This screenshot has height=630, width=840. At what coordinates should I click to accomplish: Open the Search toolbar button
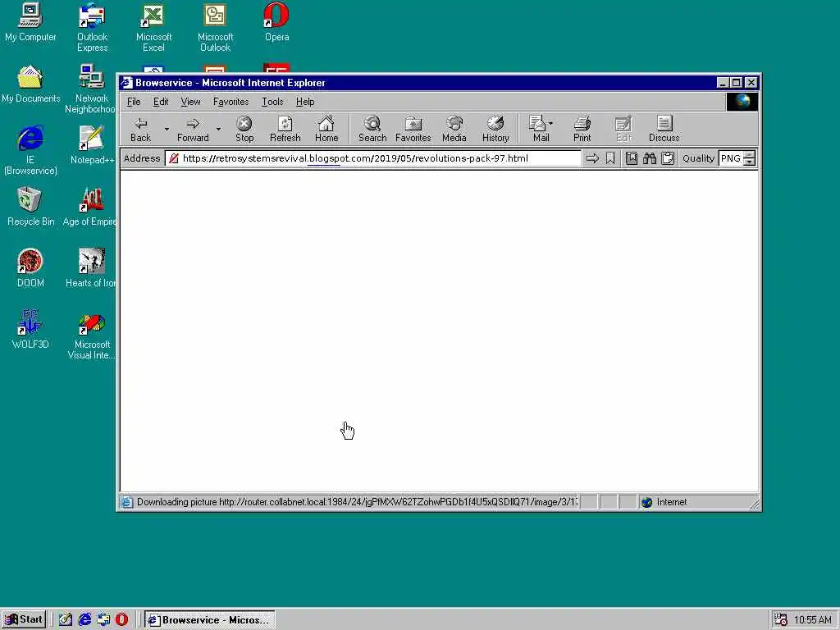(372, 130)
